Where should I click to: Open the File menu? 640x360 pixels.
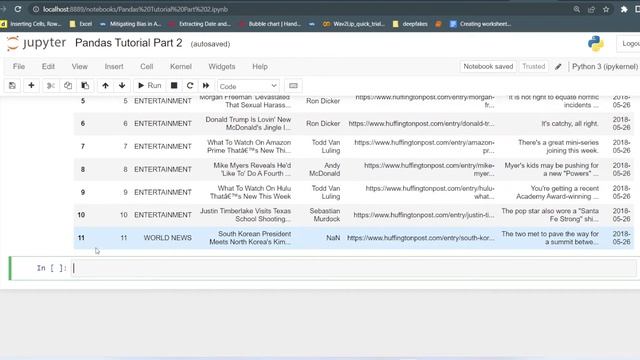click(x=19, y=67)
